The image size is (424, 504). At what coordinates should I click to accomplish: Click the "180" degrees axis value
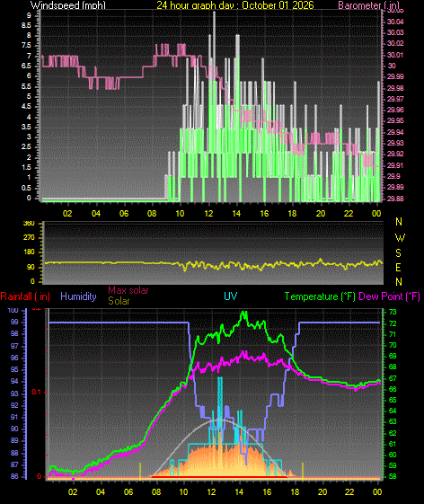(29, 252)
